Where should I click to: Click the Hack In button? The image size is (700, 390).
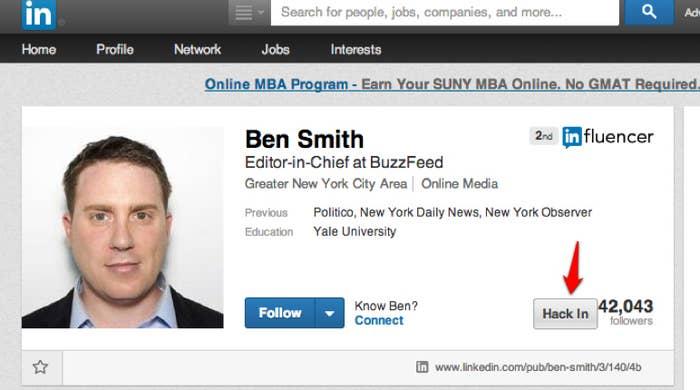565,314
